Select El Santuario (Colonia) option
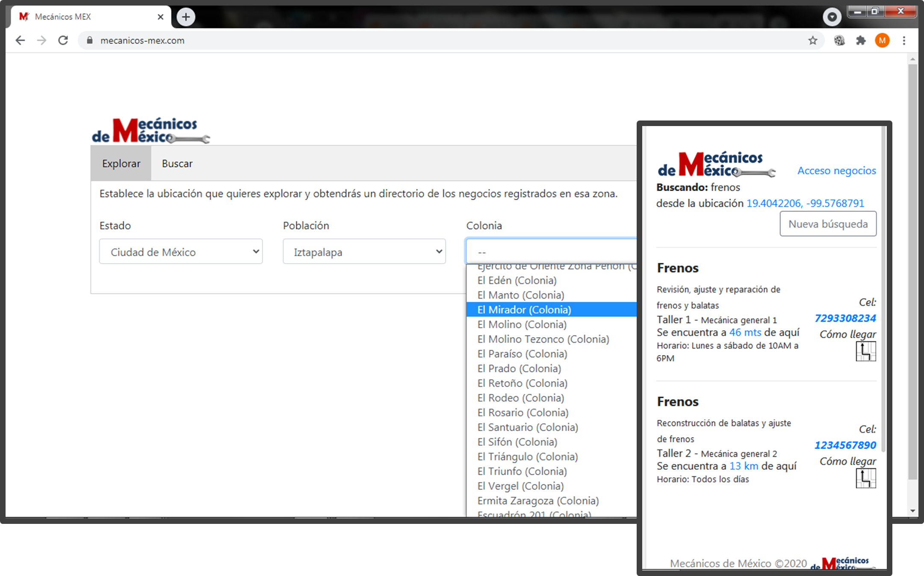 [551, 427]
